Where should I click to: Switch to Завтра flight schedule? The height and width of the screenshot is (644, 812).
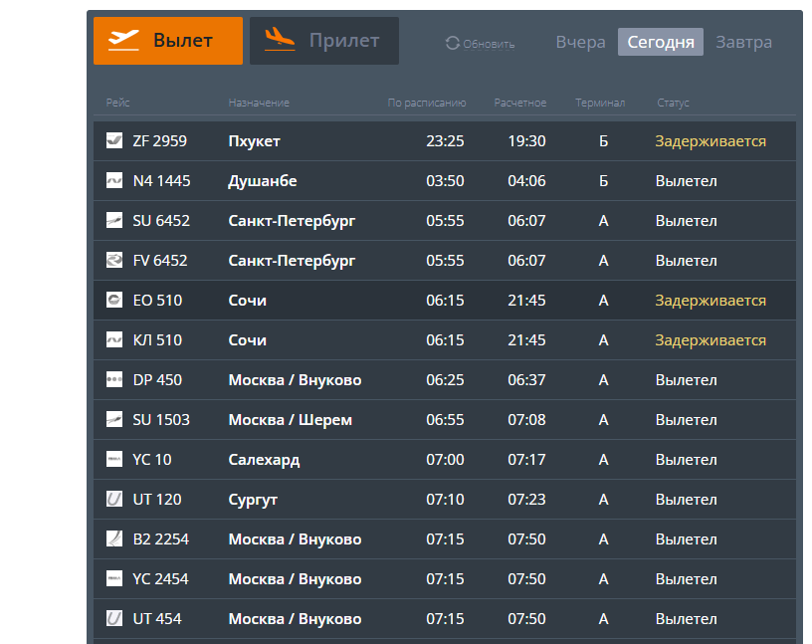743,42
